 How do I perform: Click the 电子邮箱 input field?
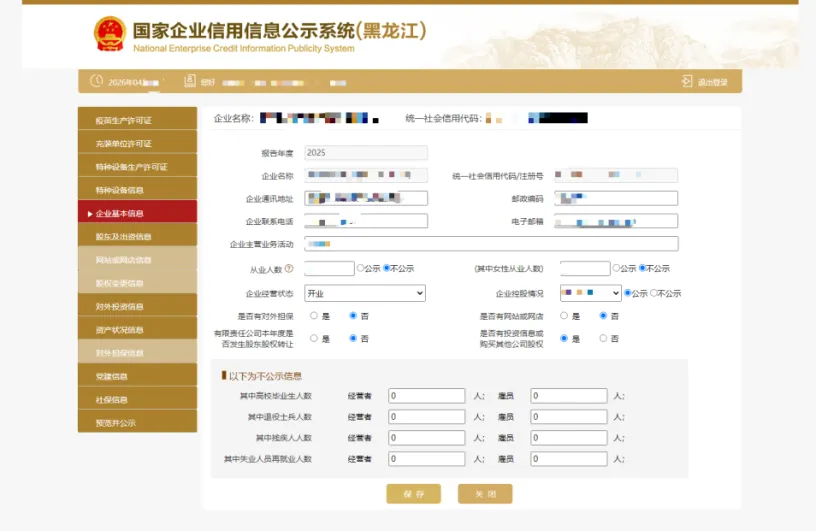(616, 221)
